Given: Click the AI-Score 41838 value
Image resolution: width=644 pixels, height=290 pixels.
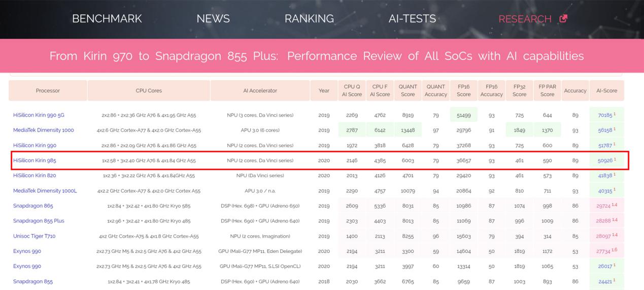Looking at the screenshot, I should click(605, 176).
